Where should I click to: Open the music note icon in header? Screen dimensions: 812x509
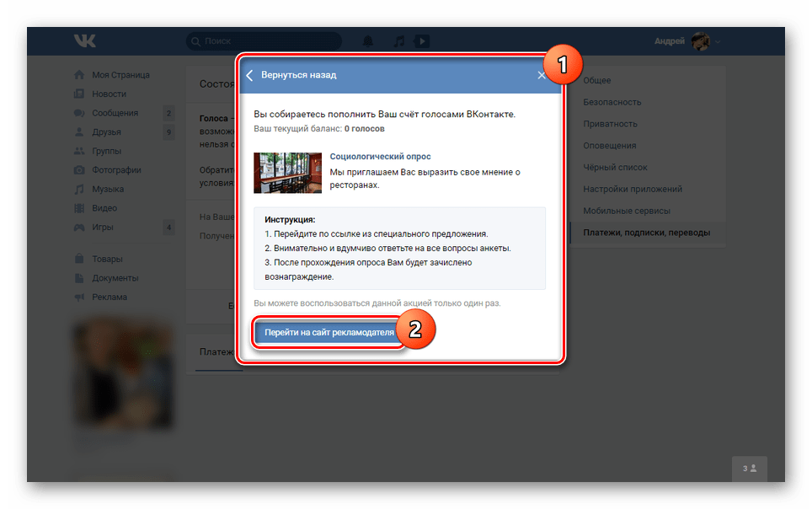tap(398, 41)
